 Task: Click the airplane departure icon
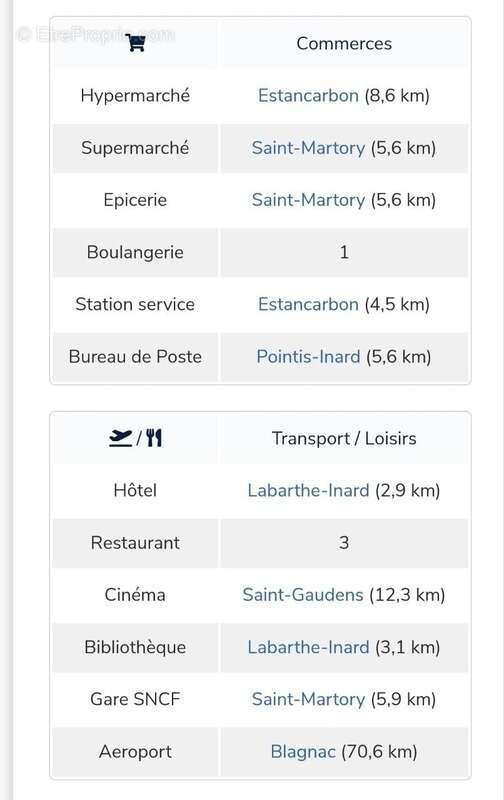[121, 438]
